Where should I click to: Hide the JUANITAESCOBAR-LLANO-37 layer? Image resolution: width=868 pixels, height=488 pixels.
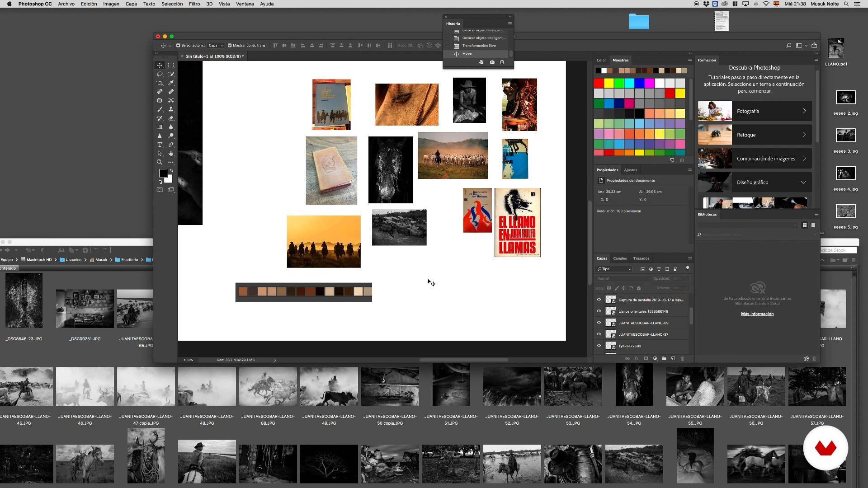[x=599, y=334]
